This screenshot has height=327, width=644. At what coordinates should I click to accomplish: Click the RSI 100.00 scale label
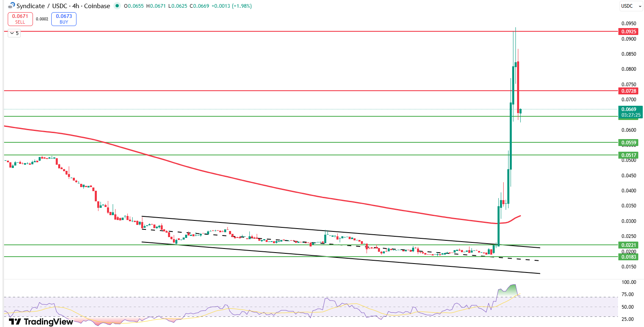click(629, 282)
